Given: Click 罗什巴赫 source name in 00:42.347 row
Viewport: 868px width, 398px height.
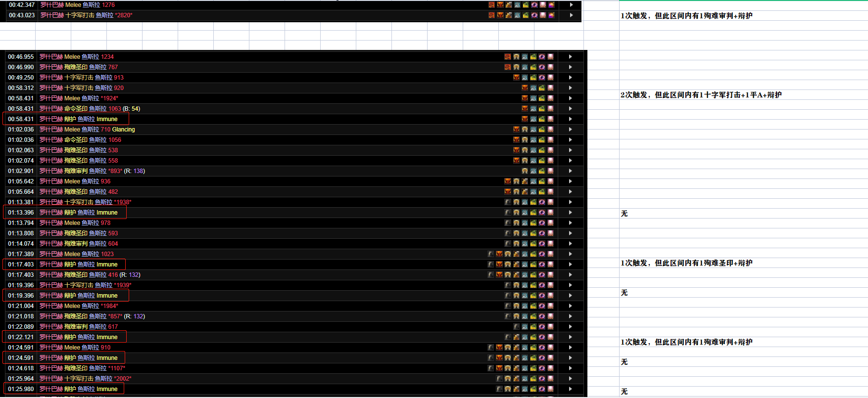Looking at the screenshot, I should coord(52,5).
